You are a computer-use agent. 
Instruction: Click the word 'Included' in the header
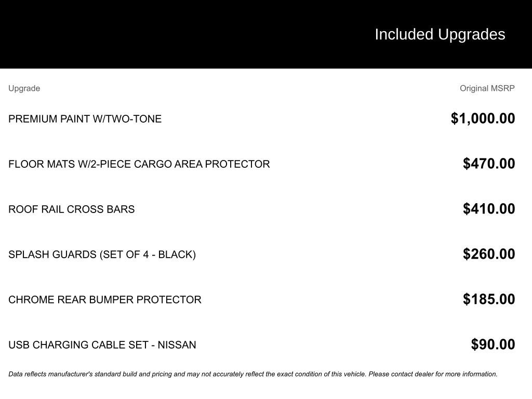point(404,34)
